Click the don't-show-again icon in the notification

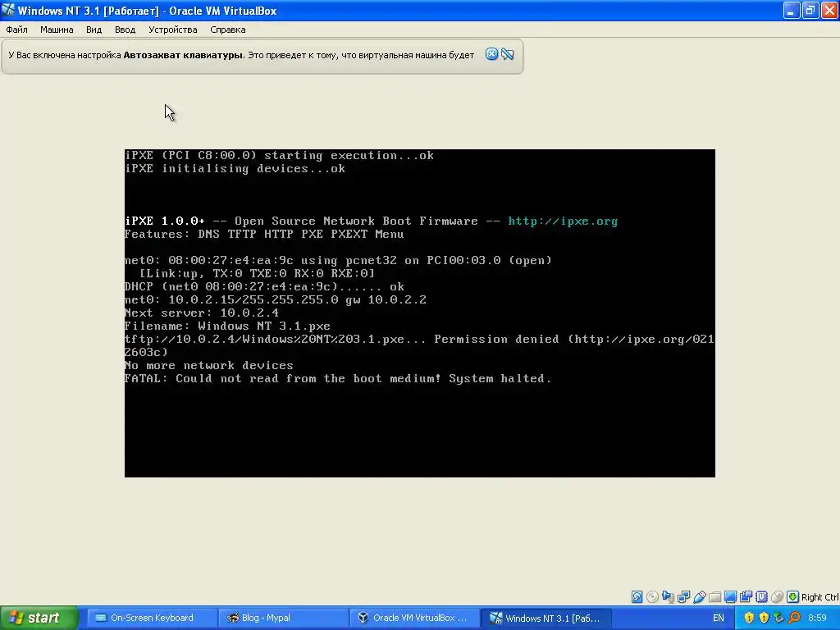coord(507,54)
